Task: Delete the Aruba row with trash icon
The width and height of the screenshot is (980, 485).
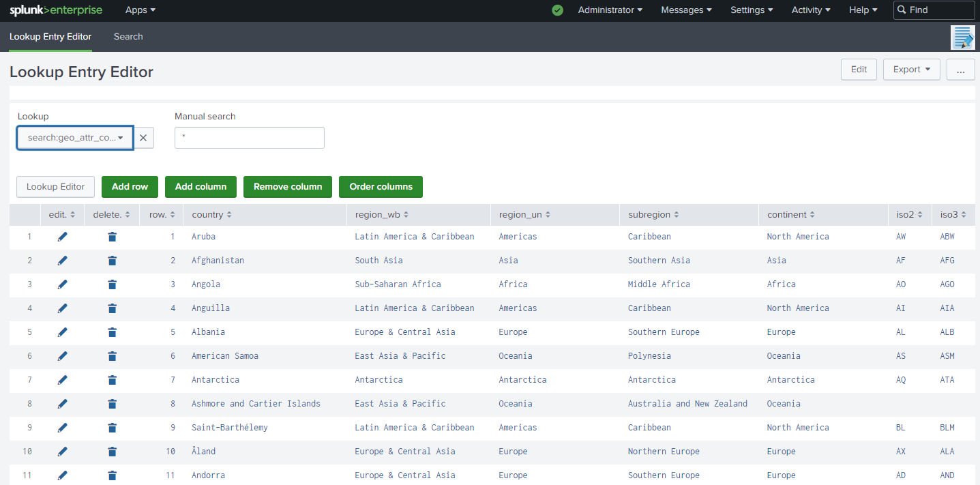Action: pos(113,237)
